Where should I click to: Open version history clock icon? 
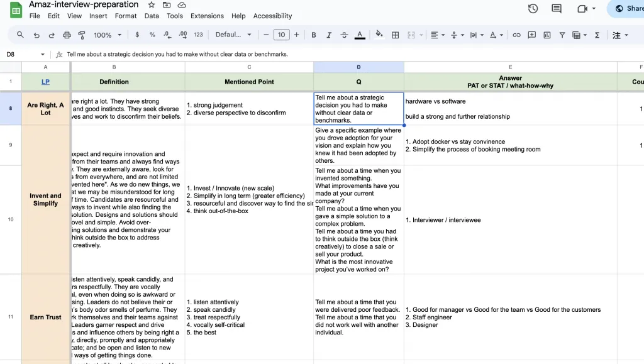pyautogui.click(x=533, y=9)
